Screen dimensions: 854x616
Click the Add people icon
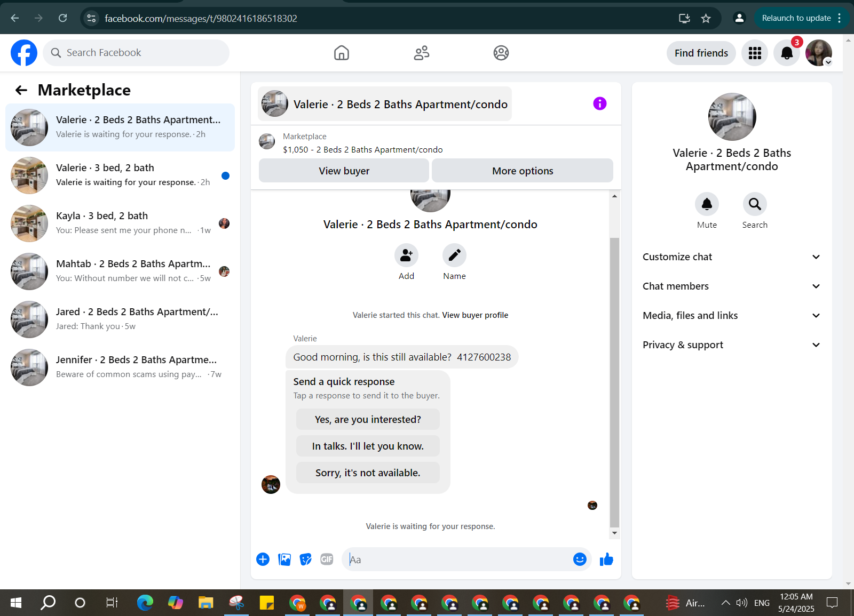406,255
